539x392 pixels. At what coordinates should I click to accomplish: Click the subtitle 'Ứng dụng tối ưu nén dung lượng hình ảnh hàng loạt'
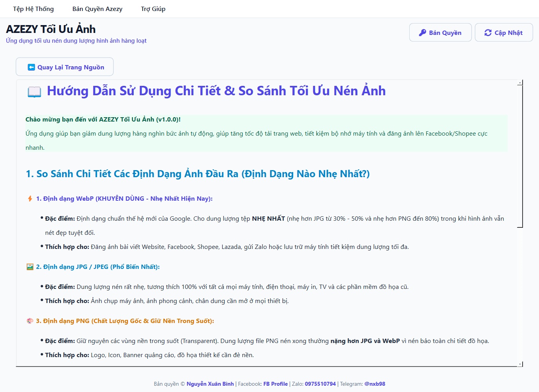point(76,40)
